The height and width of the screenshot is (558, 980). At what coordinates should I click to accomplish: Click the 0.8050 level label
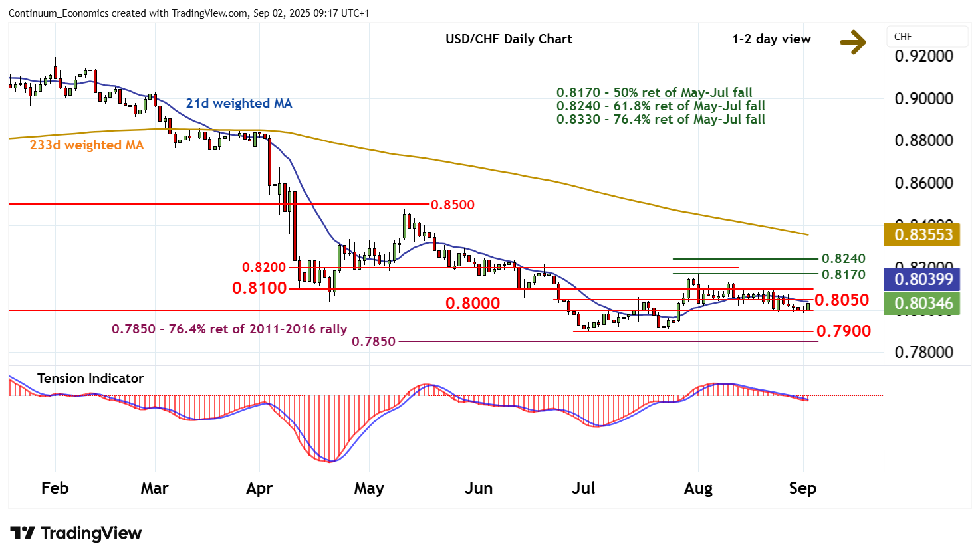click(x=842, y=300)
